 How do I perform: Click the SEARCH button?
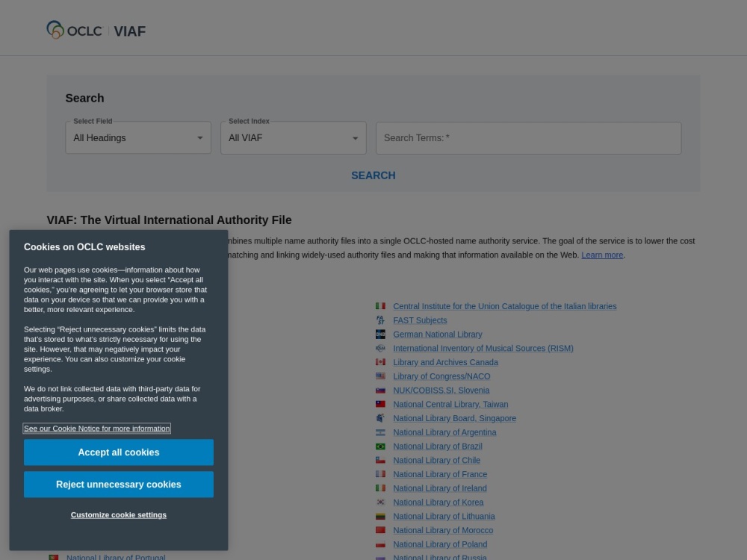[x=373, y=175]
